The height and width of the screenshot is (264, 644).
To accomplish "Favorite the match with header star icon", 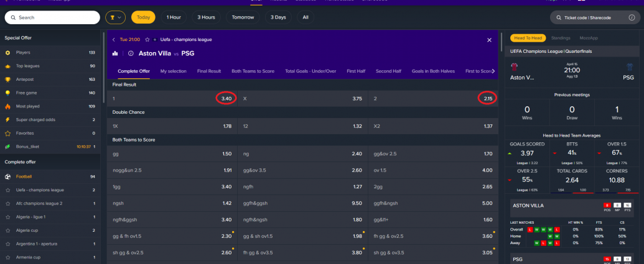I will pyautogui.click(x=147, y=40).
